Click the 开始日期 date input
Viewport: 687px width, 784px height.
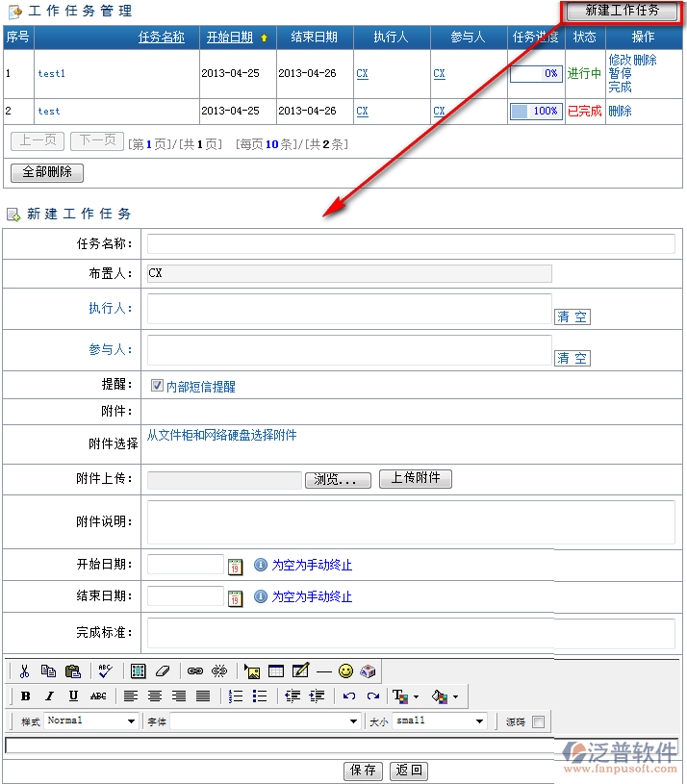pos(186,564)
